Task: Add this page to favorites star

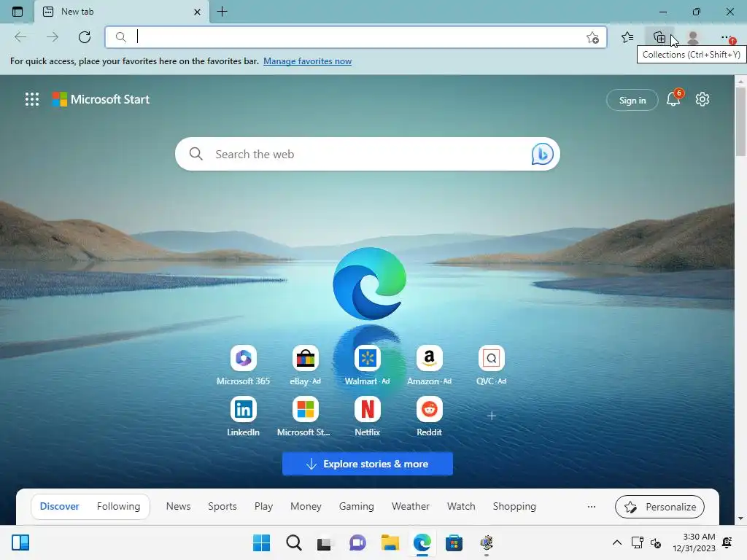Action: click(592, 37)
